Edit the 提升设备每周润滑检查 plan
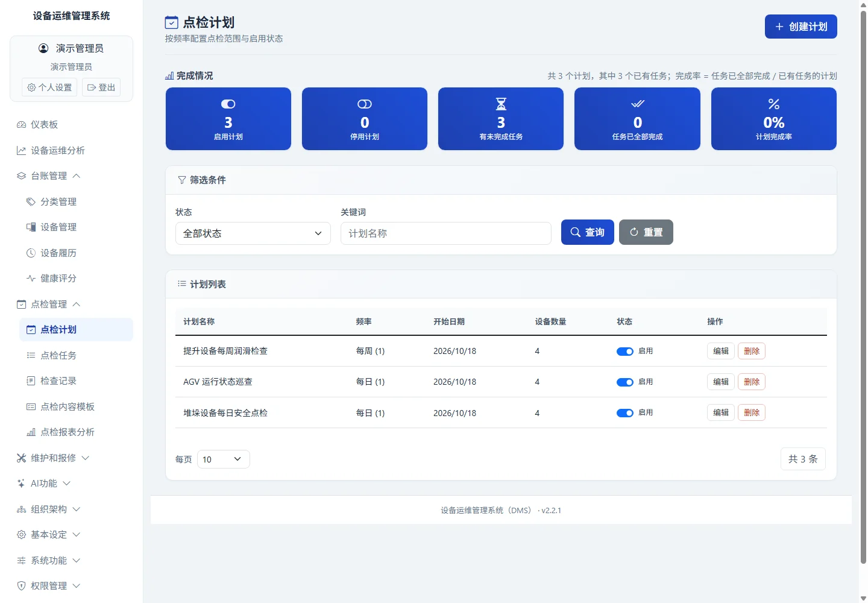The image size is (868, 603). click(x=721, y=351)
